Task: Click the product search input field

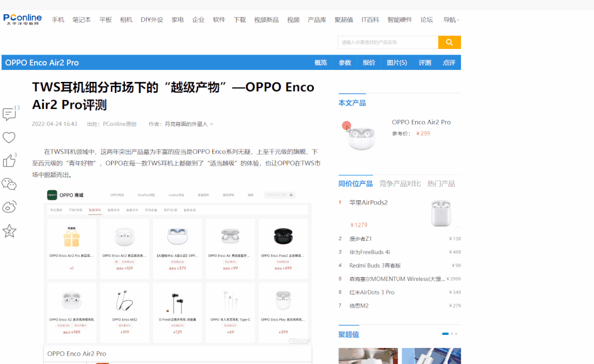Action: click(388, 42)
